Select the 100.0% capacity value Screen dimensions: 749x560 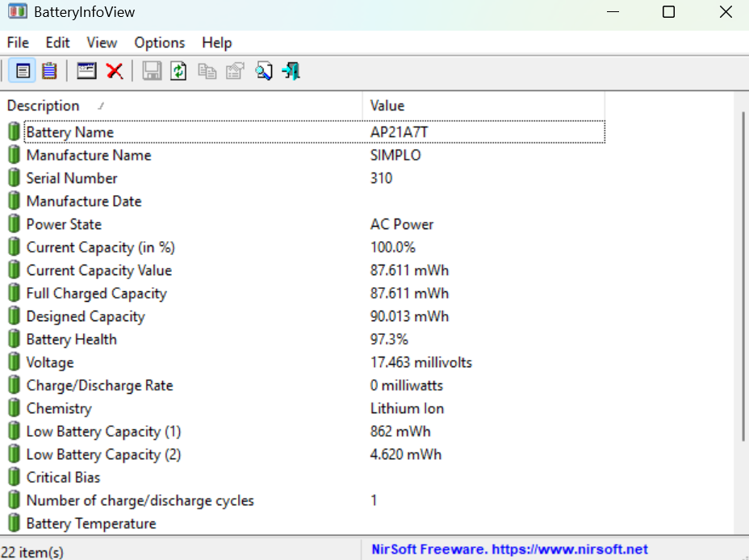(x=392, y=247)
